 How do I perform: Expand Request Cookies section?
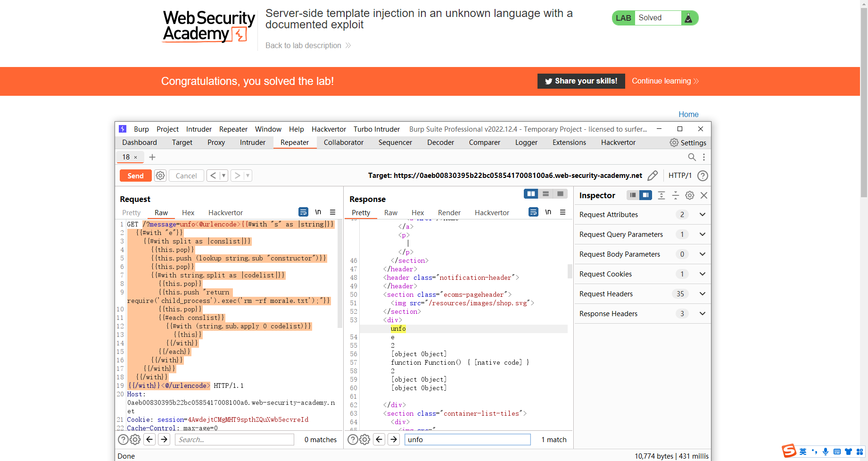(x=703, y=274)
